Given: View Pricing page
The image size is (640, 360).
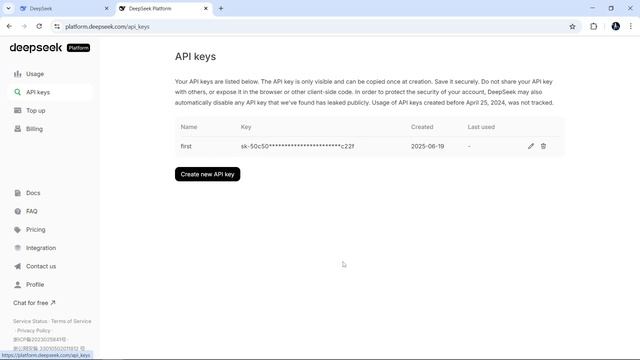Looking at the screenshot, I should coord(36,230).
